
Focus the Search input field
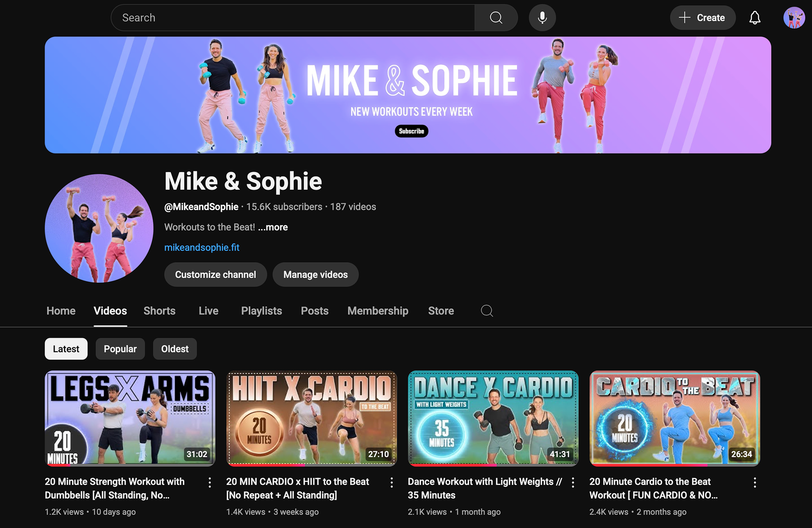293,18
